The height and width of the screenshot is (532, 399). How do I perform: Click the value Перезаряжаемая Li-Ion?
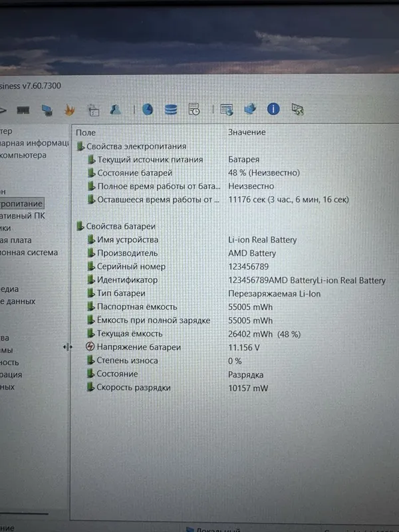(274, 293)
